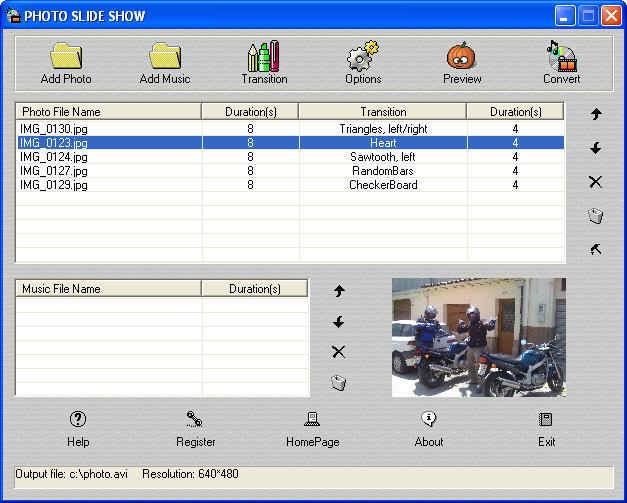Click the Exit book icon
Viewport: 627px width, 503px height.
coord(546,419)
